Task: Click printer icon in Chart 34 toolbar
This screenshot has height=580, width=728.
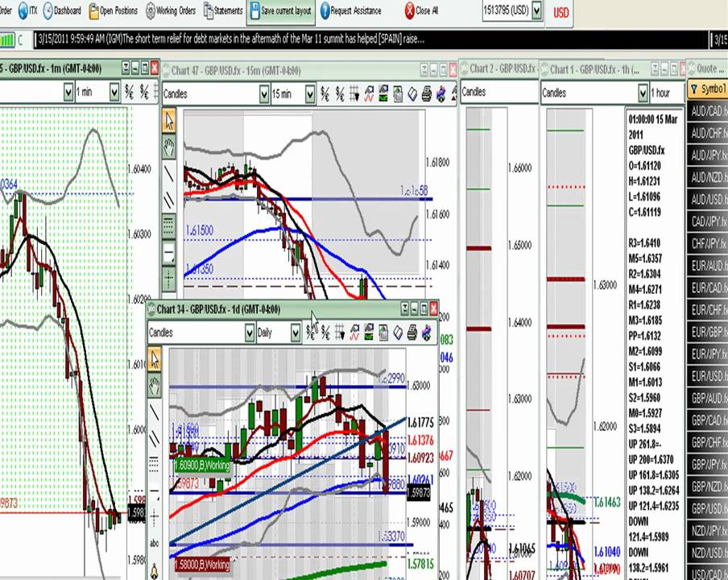Action: pos(412,333)
